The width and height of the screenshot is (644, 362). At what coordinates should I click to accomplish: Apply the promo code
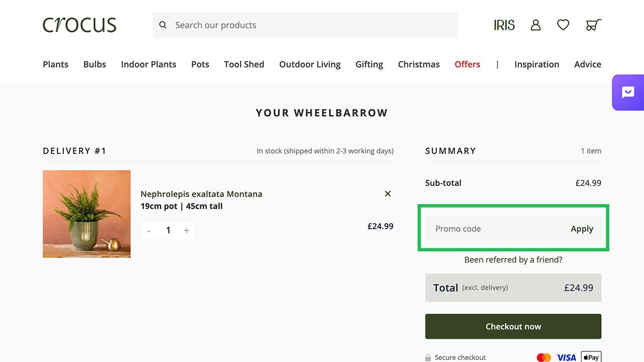click(x=582, y=229)
